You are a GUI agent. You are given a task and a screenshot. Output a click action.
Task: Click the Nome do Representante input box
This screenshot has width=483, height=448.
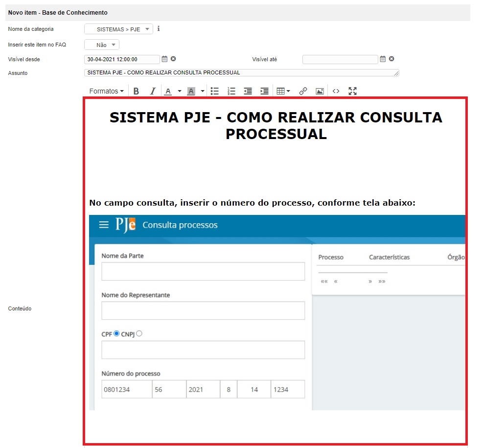203,310
